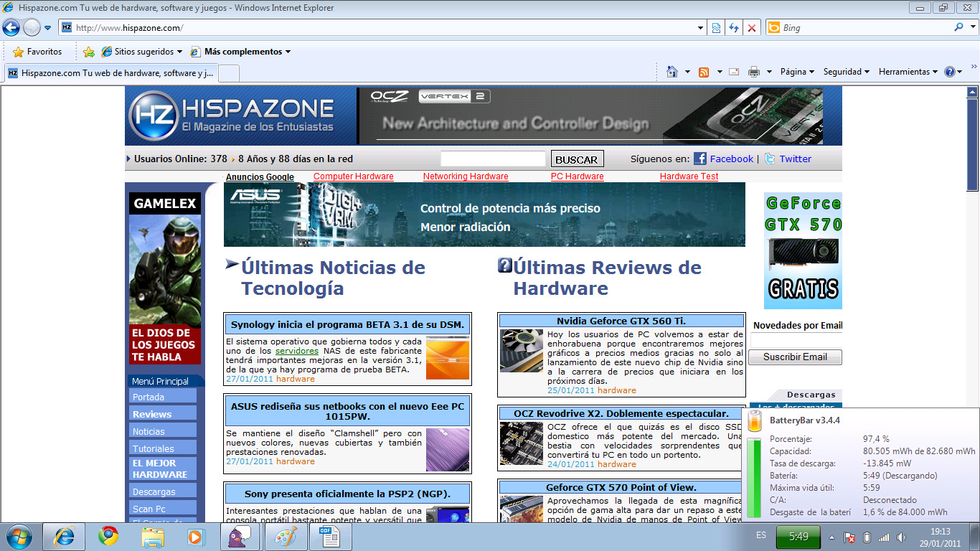Expand the Página dropdown menu

(x=797, y=72)
